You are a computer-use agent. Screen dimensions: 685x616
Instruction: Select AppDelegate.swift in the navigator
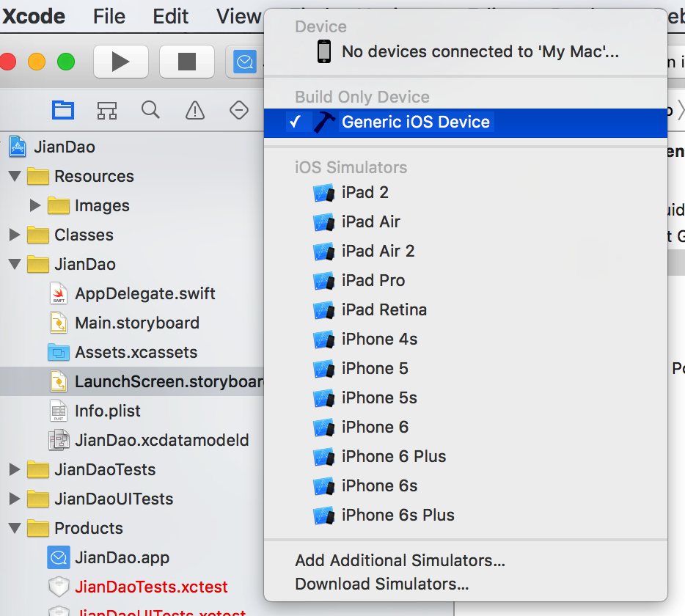pos(144,294)
